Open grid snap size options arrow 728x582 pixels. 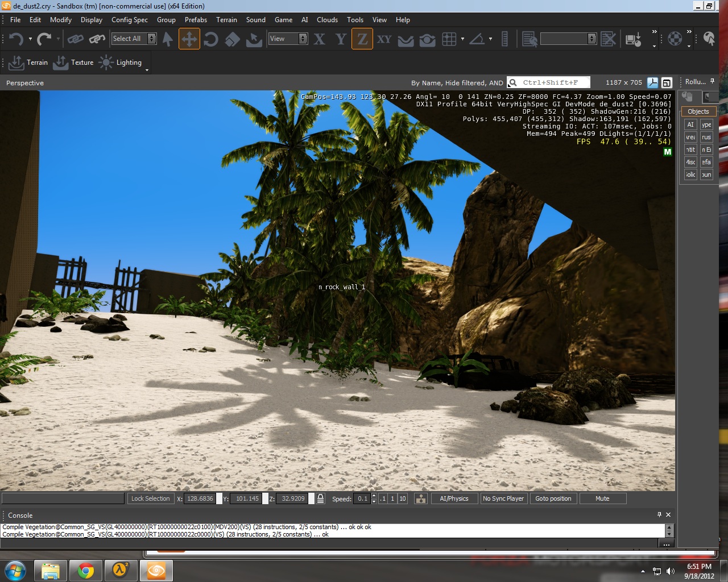[462, 39]
